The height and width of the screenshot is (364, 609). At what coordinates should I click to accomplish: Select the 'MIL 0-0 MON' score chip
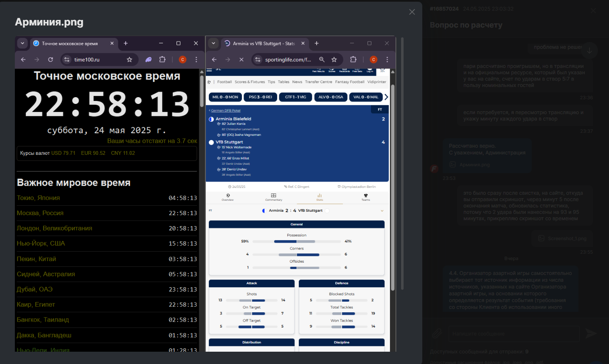[x=225, y=97]
